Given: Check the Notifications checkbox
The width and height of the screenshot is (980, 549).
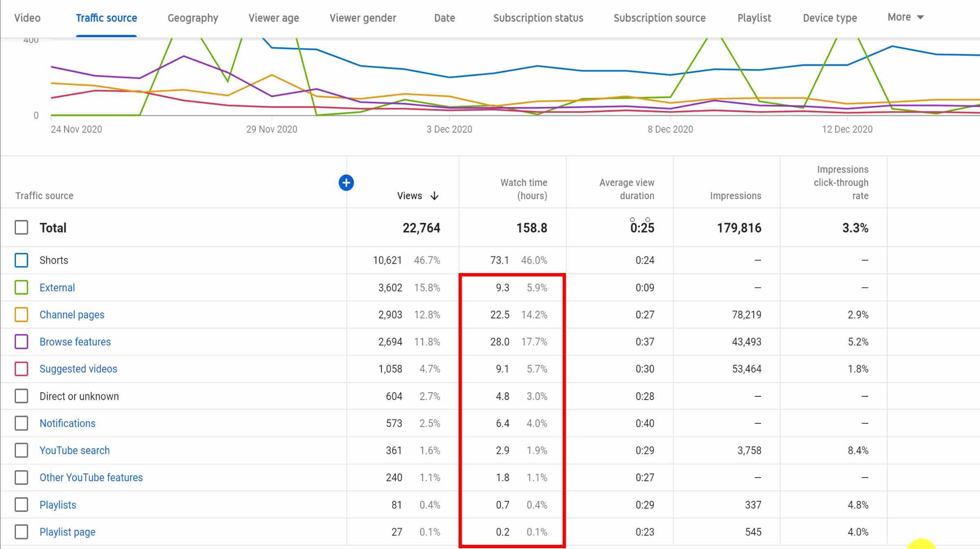Looking at the screenshot, I should (21, 423).
